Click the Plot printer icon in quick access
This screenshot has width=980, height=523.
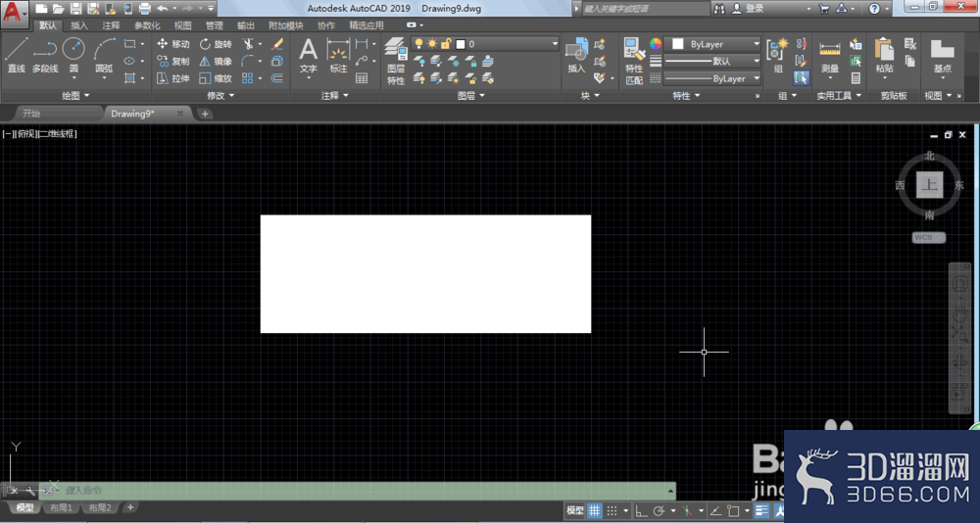144,9
